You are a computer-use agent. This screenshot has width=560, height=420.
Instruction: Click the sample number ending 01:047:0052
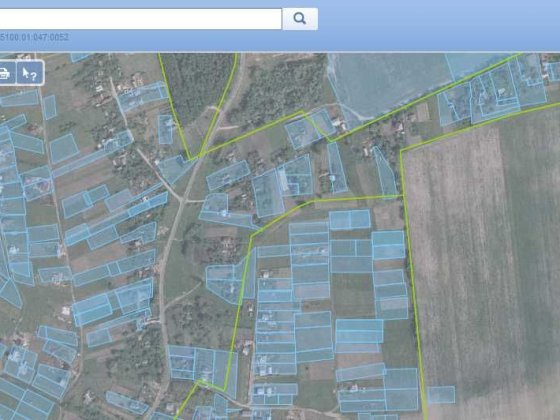pyautogui.click(x=34, y=37)
